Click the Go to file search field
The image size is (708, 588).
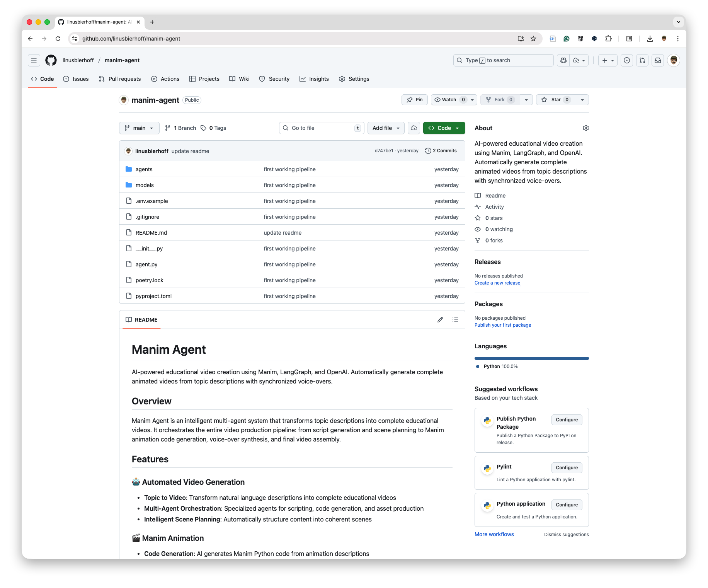321,128
